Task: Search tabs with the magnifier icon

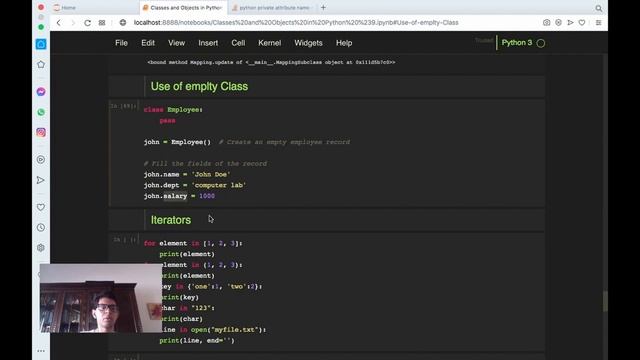Action: click(x=598, y=8)
